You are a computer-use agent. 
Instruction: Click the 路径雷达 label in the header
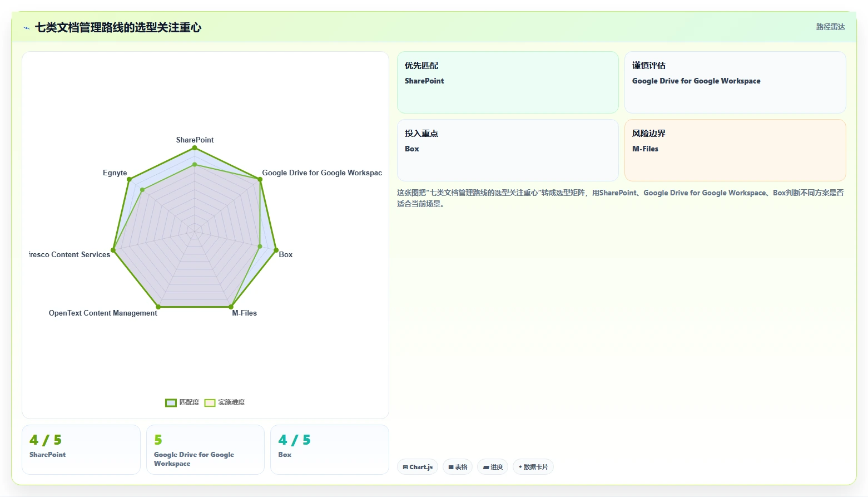[x=830, y=27]
